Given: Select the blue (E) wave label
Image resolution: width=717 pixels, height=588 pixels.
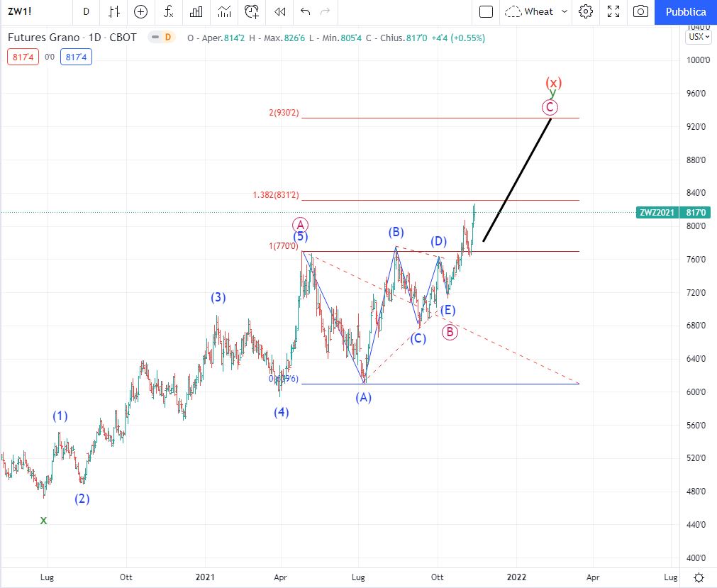Looking at the screenshot, I should (448, 311).
